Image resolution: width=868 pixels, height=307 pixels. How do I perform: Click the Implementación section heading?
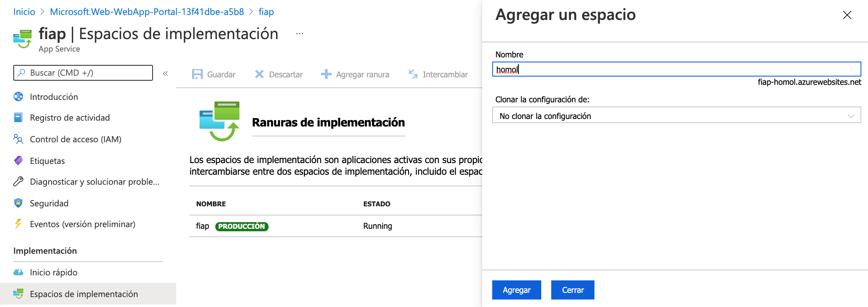tap(45, 251)
